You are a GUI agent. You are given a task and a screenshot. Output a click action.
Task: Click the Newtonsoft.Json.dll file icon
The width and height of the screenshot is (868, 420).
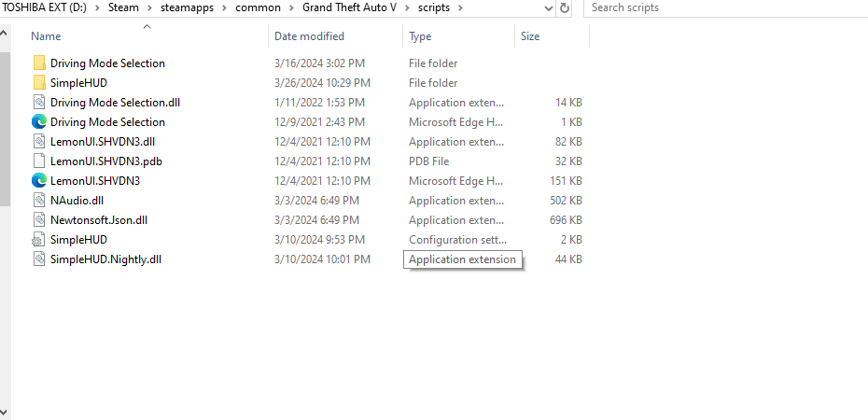tap(39, 219)
